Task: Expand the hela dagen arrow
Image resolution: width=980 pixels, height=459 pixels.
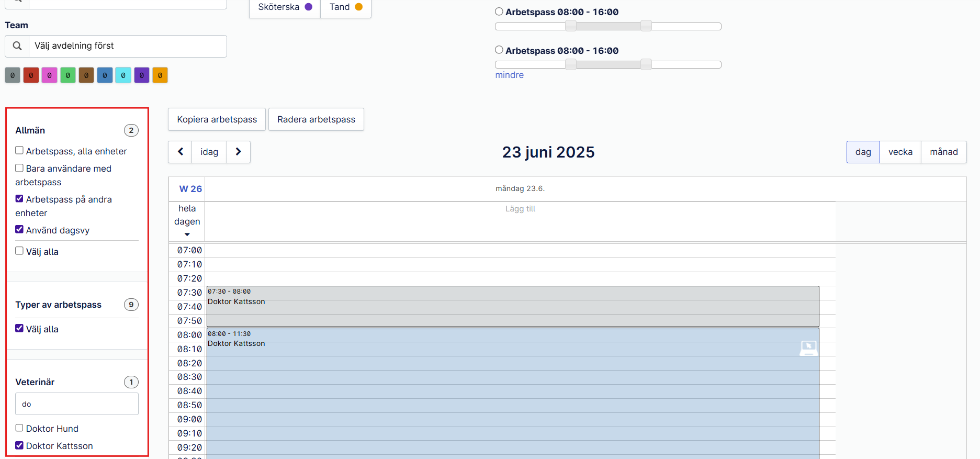Action: coord(187,234)
